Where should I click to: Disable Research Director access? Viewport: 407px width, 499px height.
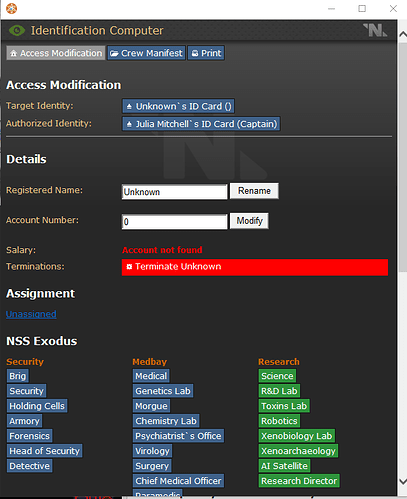299,481
